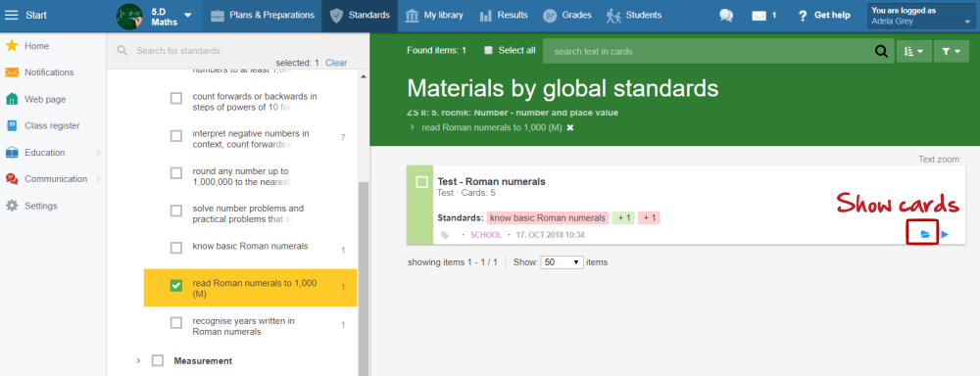Image resolution: width=980 pixels, height=376 pixels.
Task: Check 'know basic Roman numerals' standard
Action: click(176, 248)
